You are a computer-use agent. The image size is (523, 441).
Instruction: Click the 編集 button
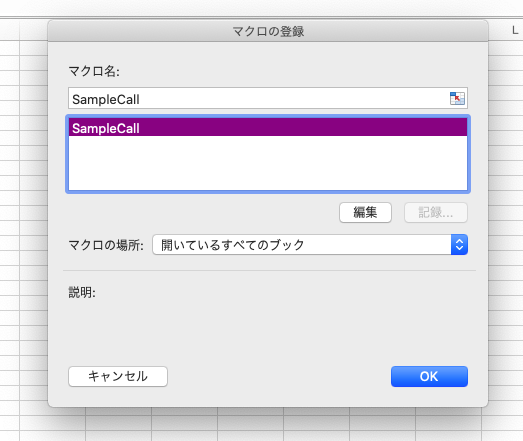click(x=365, y=212)
